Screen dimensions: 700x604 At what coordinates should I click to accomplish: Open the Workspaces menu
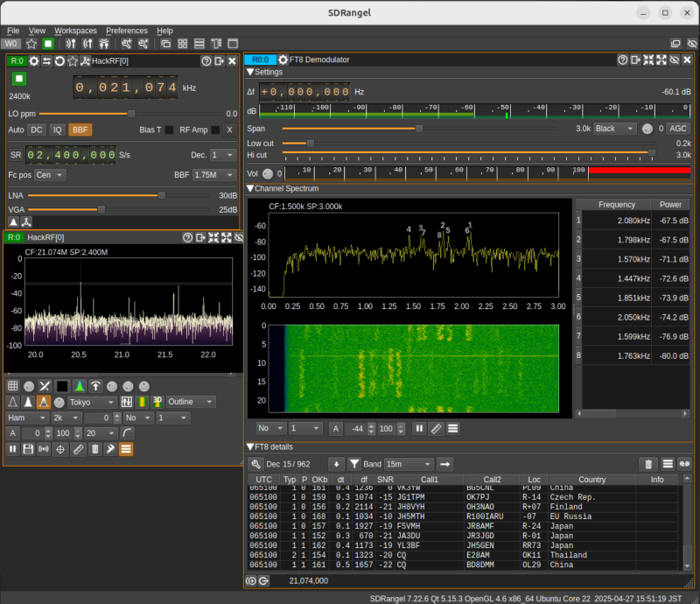tap(75, 31)
